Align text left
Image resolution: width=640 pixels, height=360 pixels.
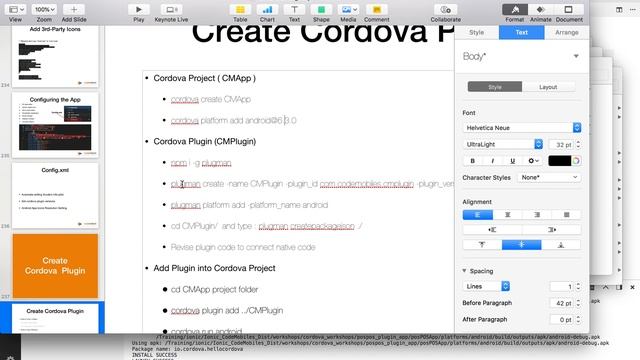(478, 215)
